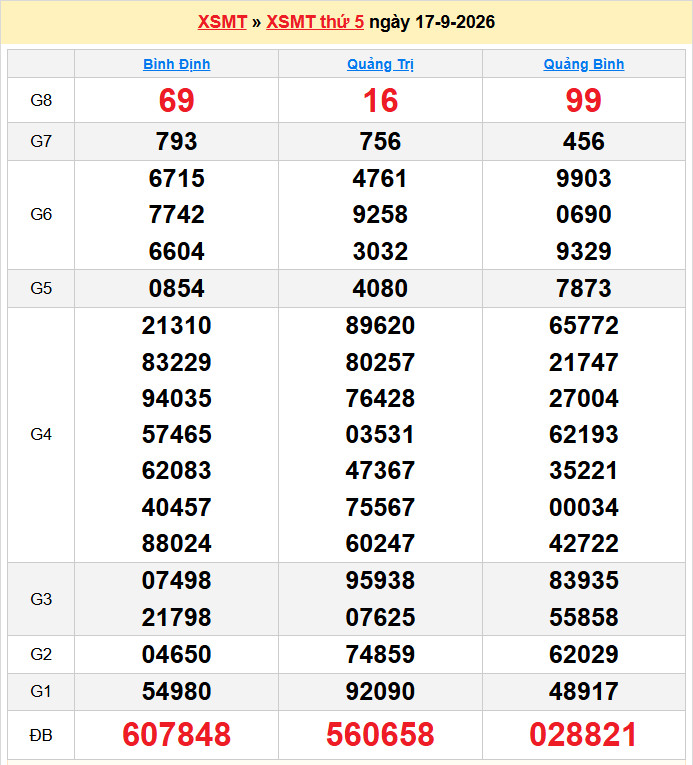Select Quảng Trị G8 number 16
The height and width of the screenshot is (765, 693).
point(380,101)
